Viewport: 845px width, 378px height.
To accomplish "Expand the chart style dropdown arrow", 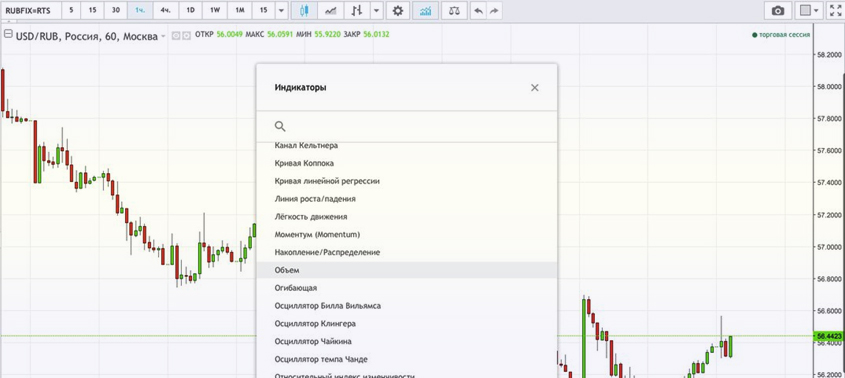I will pos(377,10).
